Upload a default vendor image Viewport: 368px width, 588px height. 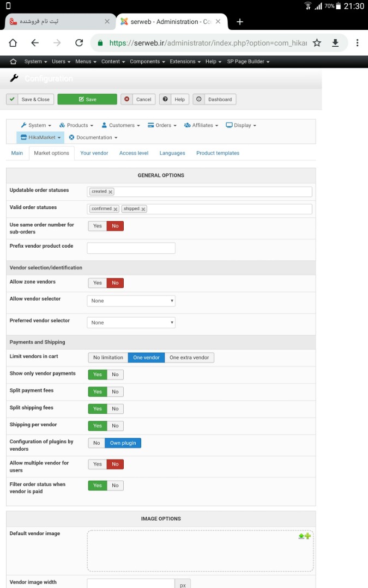304,536
